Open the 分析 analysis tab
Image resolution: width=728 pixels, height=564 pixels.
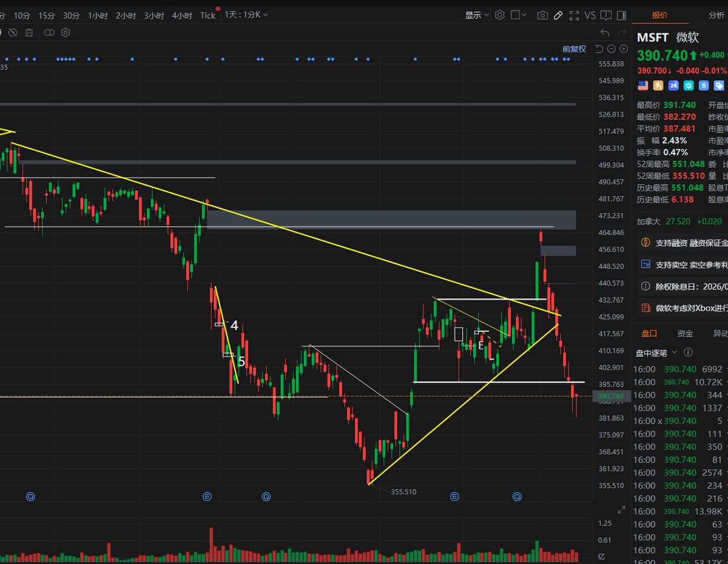[716, 15]
